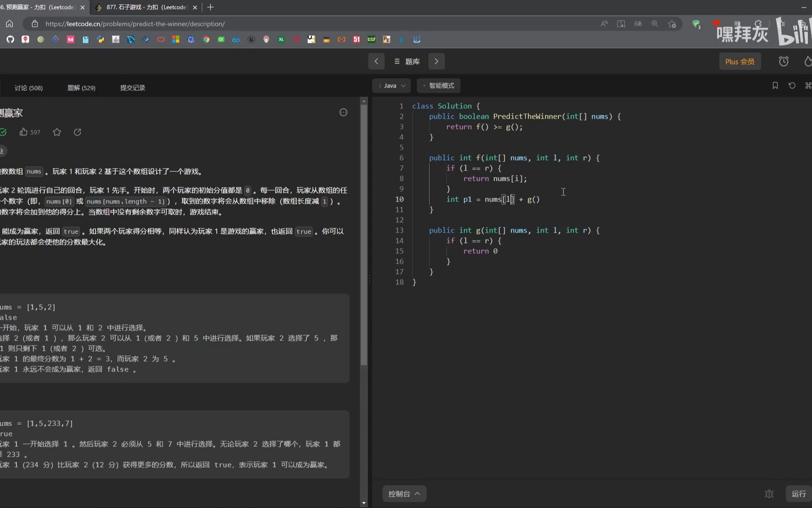
Task: Open the GitHub bookmark icon
Action: tap(10, 40)
